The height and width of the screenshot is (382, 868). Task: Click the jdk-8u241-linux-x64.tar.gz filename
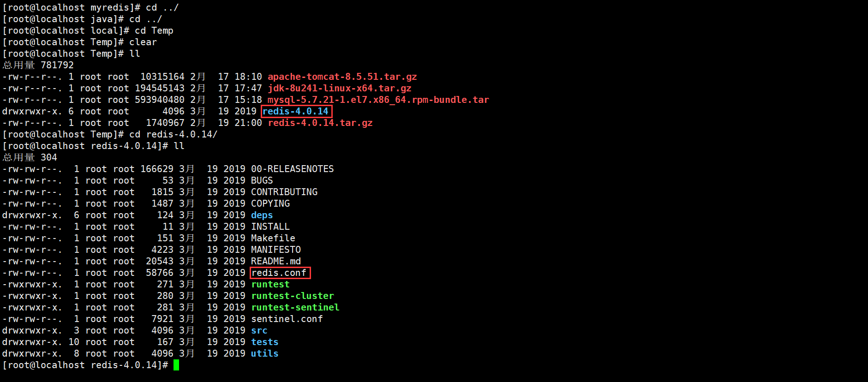pyautogui.click(x=339, y=88)
